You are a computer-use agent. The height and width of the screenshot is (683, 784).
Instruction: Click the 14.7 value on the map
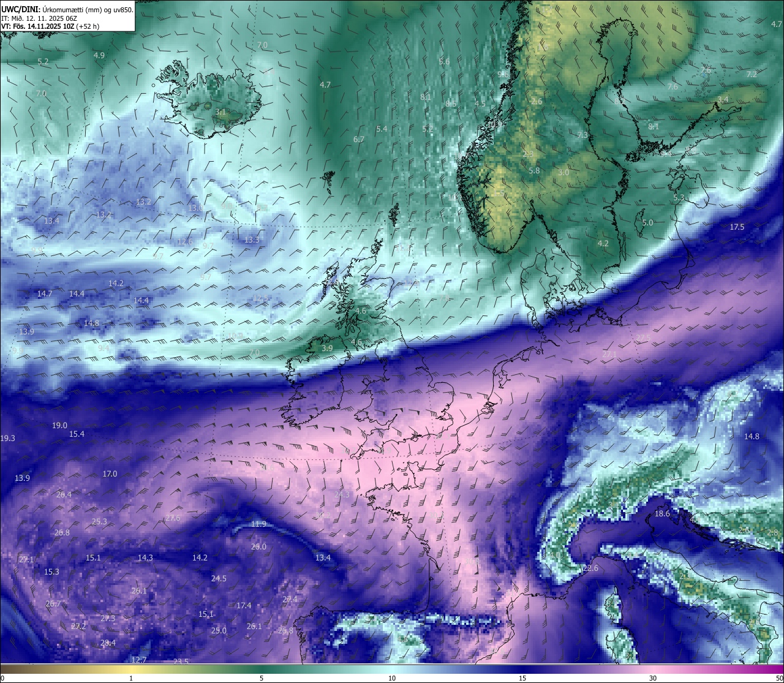click(x=44, y=293)
